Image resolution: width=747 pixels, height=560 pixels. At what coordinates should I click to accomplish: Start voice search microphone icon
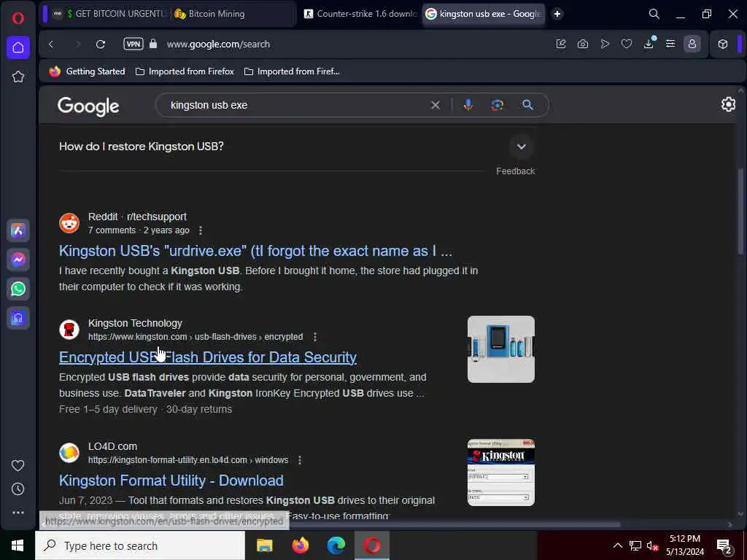468,105
